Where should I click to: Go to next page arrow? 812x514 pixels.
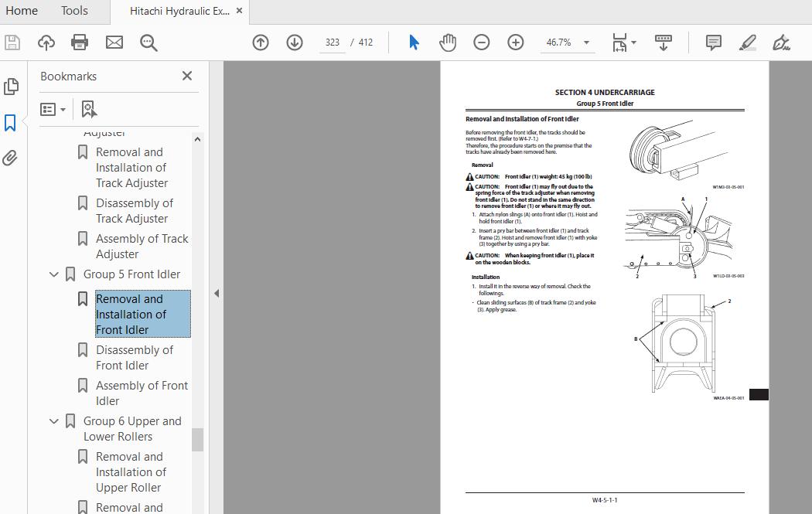click(x=295, y=43)
